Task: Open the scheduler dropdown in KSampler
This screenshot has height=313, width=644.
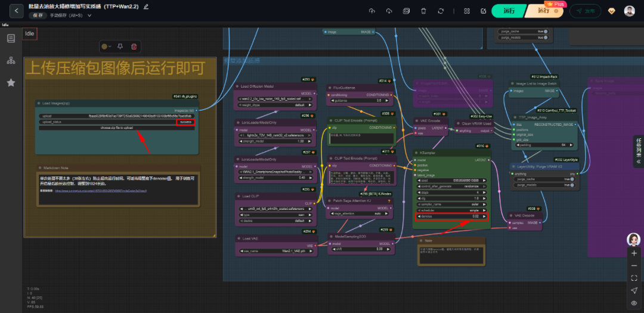Action: (452, 210)
